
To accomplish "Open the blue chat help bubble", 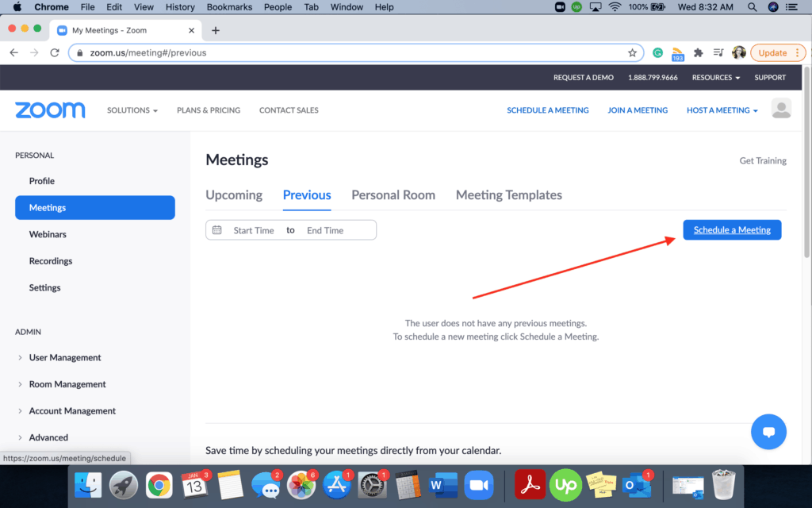I will 768,432.
